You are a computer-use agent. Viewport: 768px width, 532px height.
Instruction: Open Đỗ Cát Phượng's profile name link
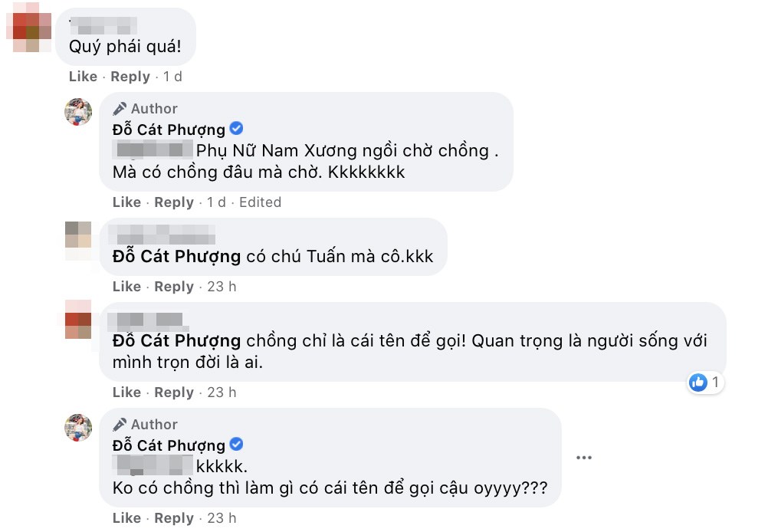169,130
